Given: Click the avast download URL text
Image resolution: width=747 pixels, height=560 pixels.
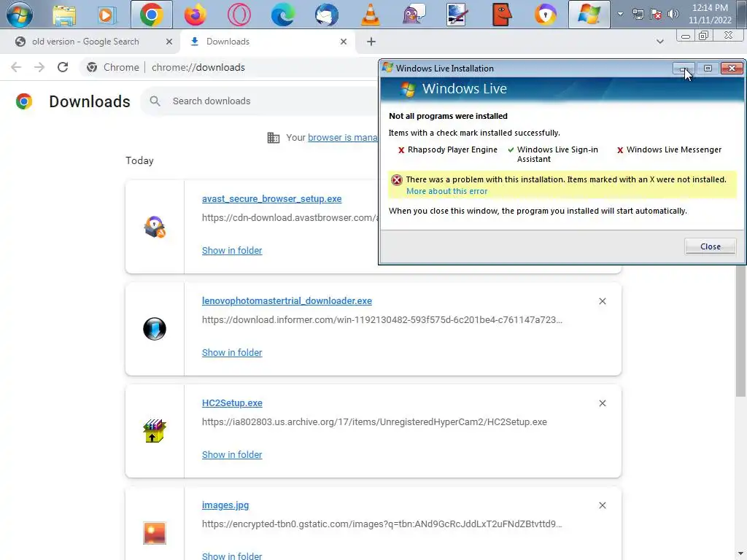Looking at the screenshot, I should click(x=290, y=217).
